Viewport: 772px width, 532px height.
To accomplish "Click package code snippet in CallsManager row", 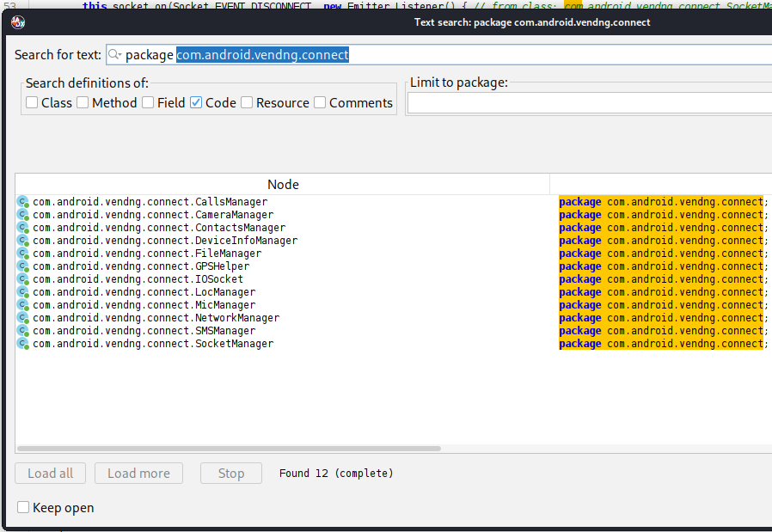I will [663, 202].
